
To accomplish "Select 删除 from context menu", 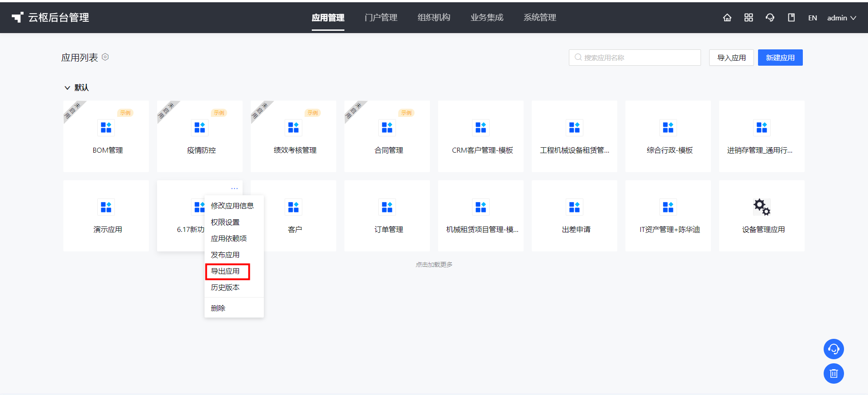I will click(234, 308).
